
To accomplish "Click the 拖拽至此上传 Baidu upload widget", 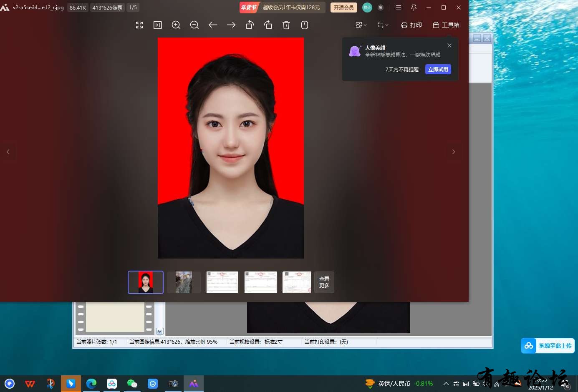I will (548, 346).
